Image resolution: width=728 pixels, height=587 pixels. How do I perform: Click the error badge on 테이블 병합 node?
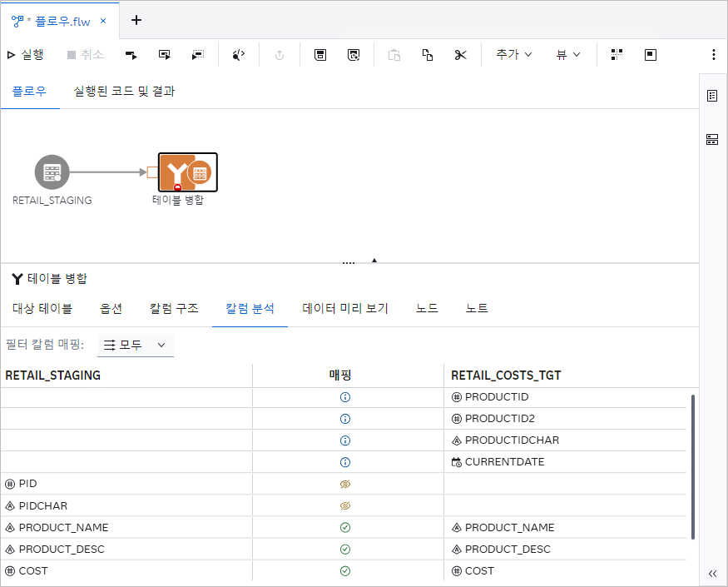click(177, 187)
